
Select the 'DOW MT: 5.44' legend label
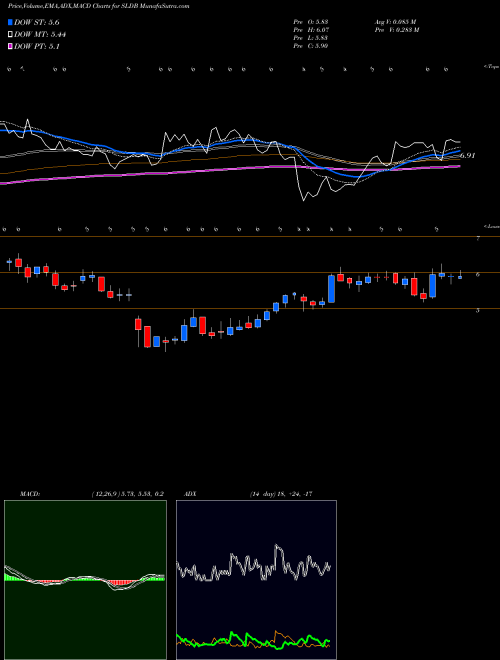coord(40,35)
